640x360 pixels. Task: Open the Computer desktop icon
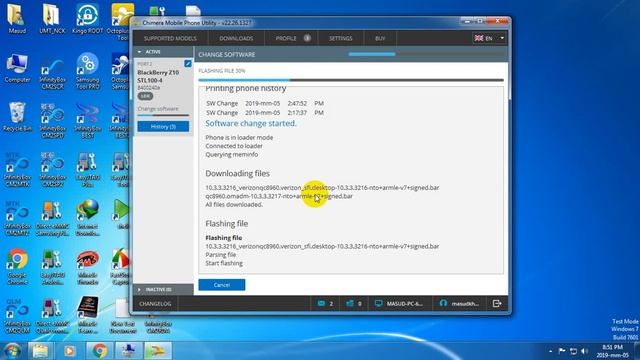pyautogui.click(x=17, y=68)
